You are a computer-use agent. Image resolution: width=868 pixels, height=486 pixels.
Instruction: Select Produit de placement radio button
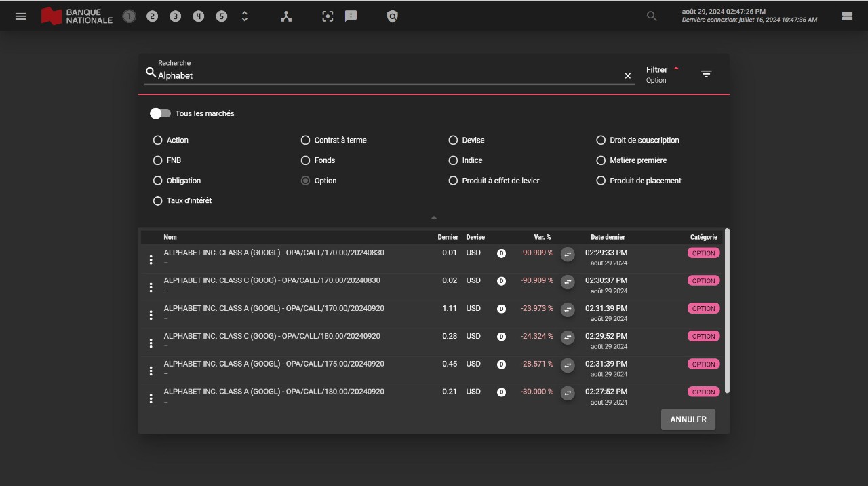pos(601,181)
